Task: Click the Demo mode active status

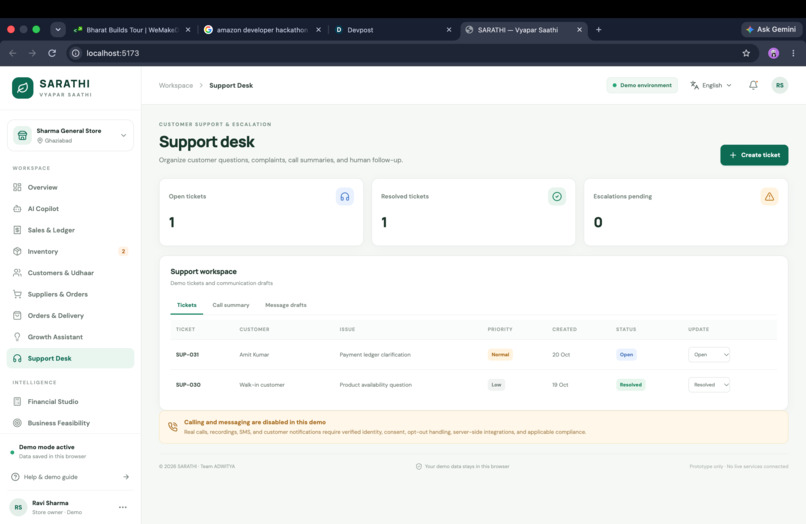Action: (47, 447)
